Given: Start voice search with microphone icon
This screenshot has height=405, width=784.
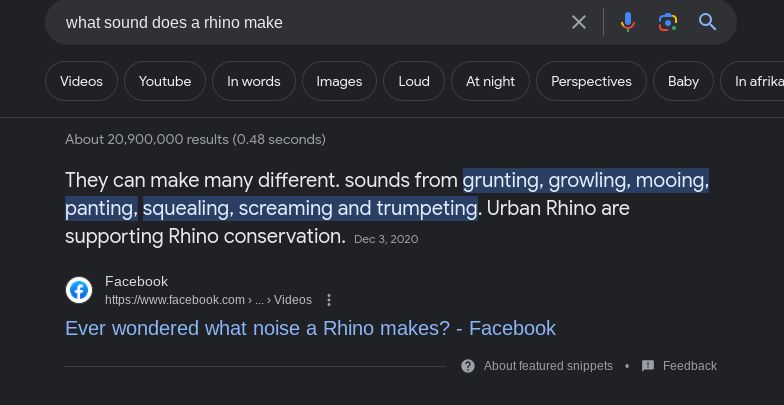Looking at the screenshot, I should point(628,22).
